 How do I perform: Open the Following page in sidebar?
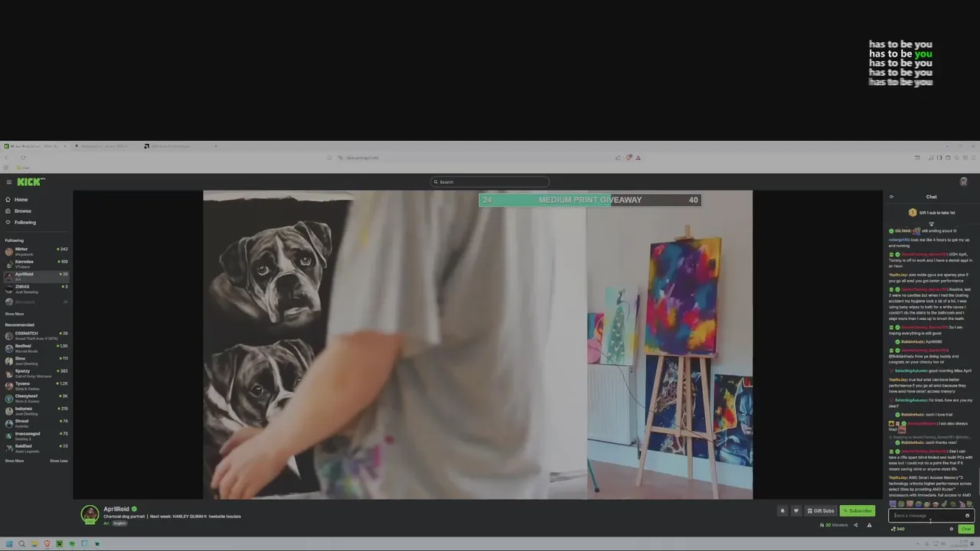click(20, 223)
